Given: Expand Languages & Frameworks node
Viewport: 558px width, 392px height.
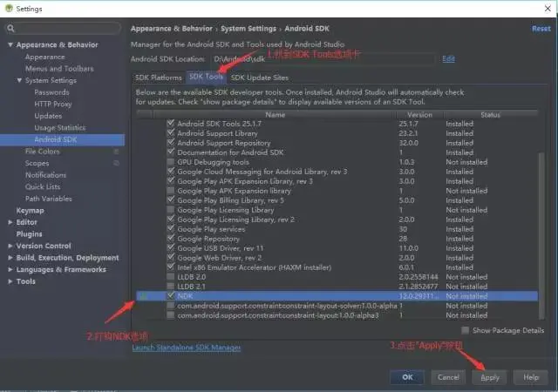Looking at the screenshot, I should (x=10, y=270).
